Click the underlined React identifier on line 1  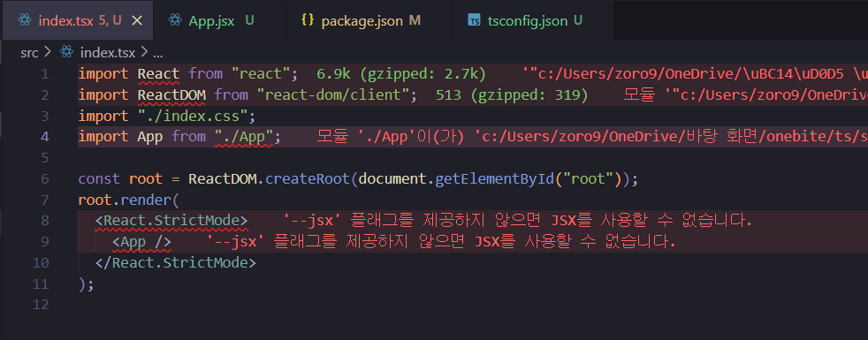point(158,74)
